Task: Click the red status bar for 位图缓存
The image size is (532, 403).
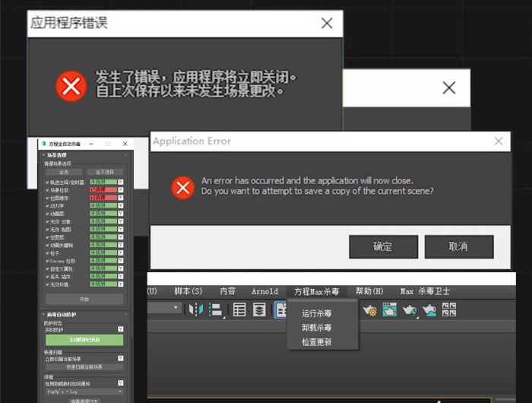Action: 103,198
